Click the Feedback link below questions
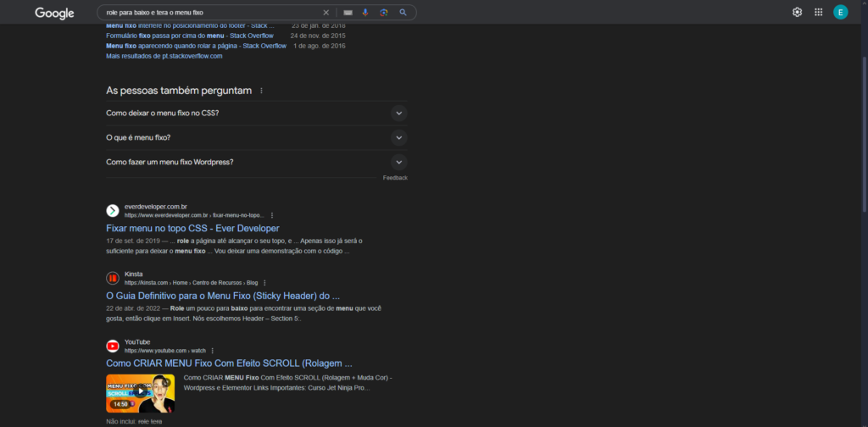868x427 pixels. [395, 178]
